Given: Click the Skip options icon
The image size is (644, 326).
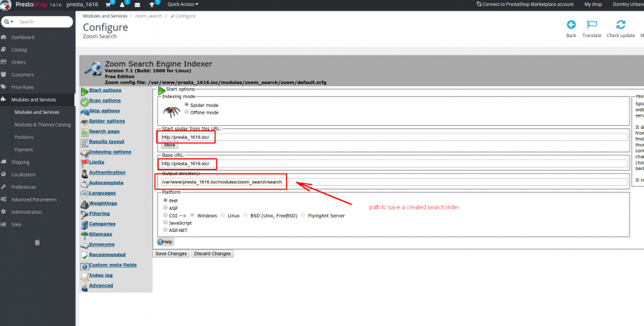Looking at the screenshot, I should pyautogui.click(x=85, y=111).
